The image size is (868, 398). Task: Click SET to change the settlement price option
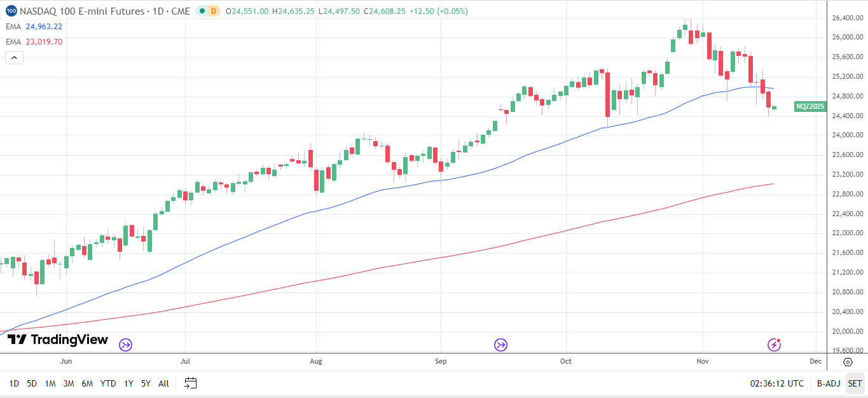click(854, 383)
